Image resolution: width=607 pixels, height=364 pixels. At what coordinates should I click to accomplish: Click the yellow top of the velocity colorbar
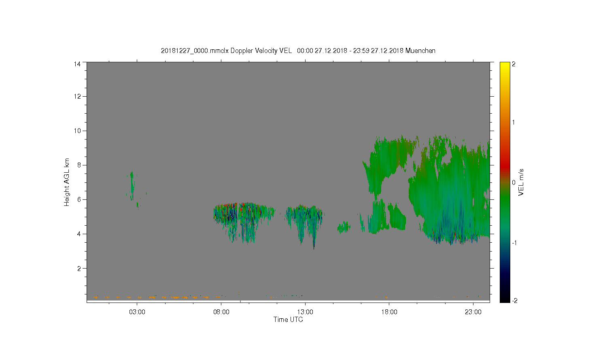pyautogui.click(x=505, y=69)
